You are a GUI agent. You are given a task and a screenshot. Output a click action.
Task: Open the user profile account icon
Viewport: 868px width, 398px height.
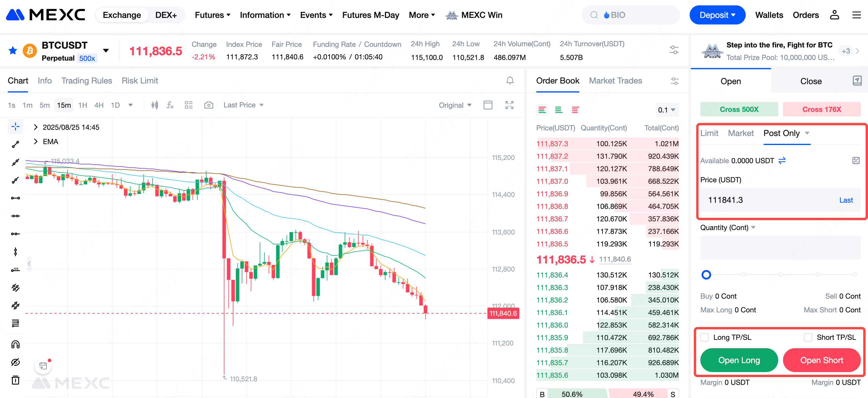(834, 15)
